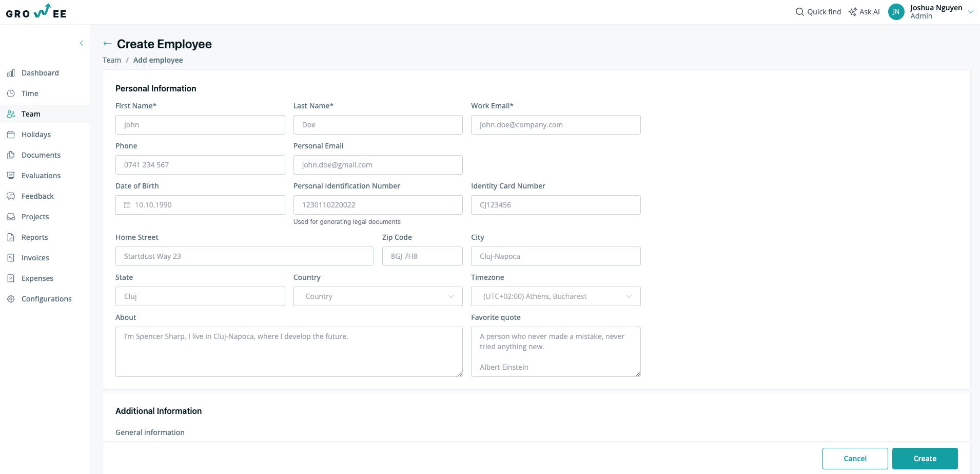Click the Quick find label
Viewport: 980px width, 474px height.
[x=824, y=12]
